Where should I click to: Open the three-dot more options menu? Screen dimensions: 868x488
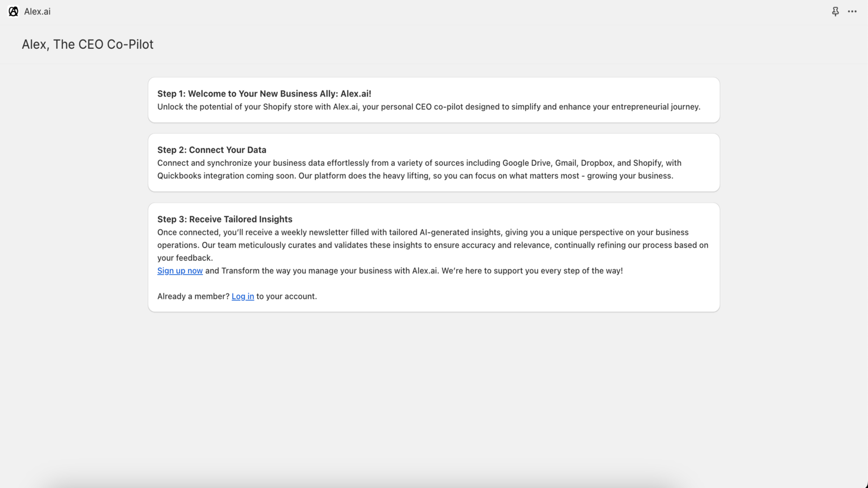[852, 11]
